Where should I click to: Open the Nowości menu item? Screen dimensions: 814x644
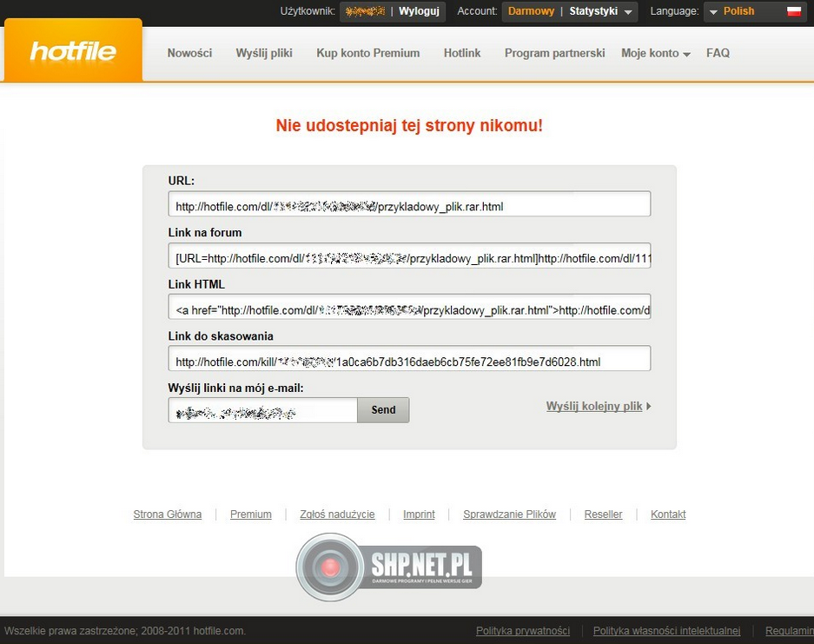[189, 53]
